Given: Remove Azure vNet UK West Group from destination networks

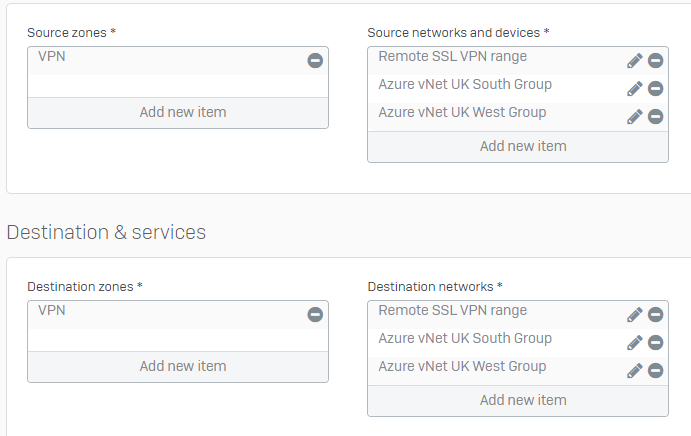Looking at the screenshot, I should tap(655, 370).
